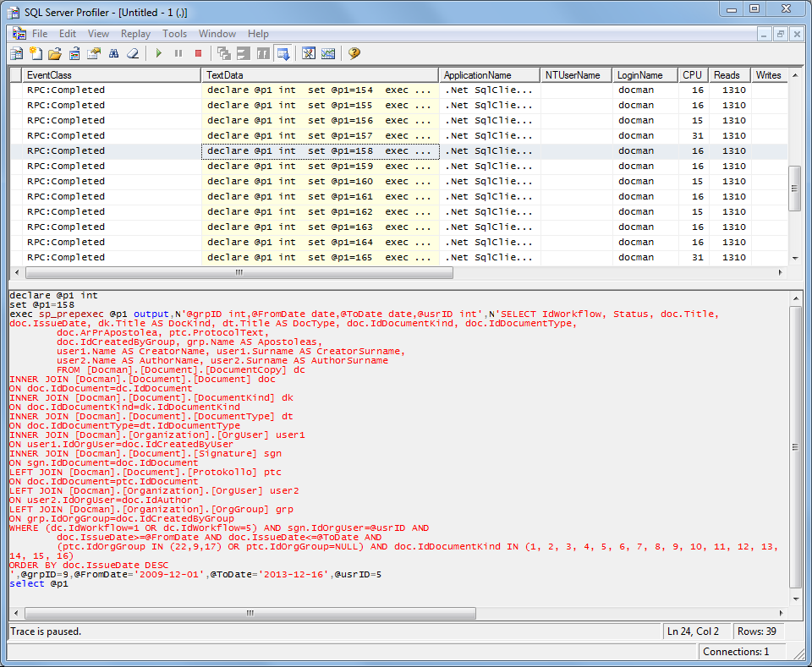Click the Writes column header
812x667 pixels.
pyautogui.click(x=769, y=75)
